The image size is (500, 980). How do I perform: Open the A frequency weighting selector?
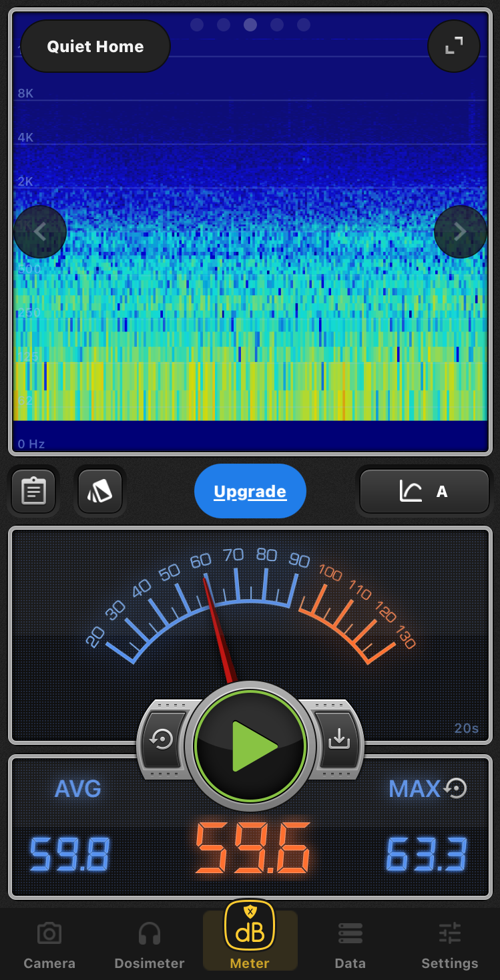pyautogui.click(x=425, y=492)
